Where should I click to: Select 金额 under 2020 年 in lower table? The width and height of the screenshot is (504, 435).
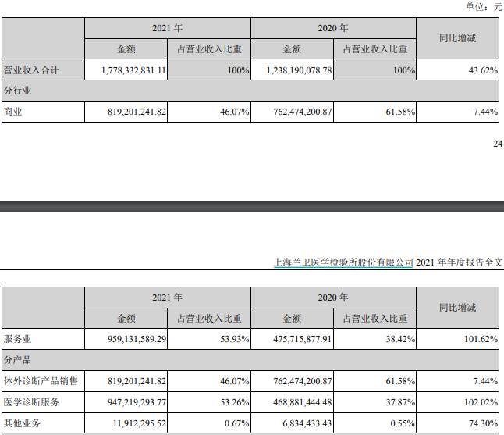(292, 318)
